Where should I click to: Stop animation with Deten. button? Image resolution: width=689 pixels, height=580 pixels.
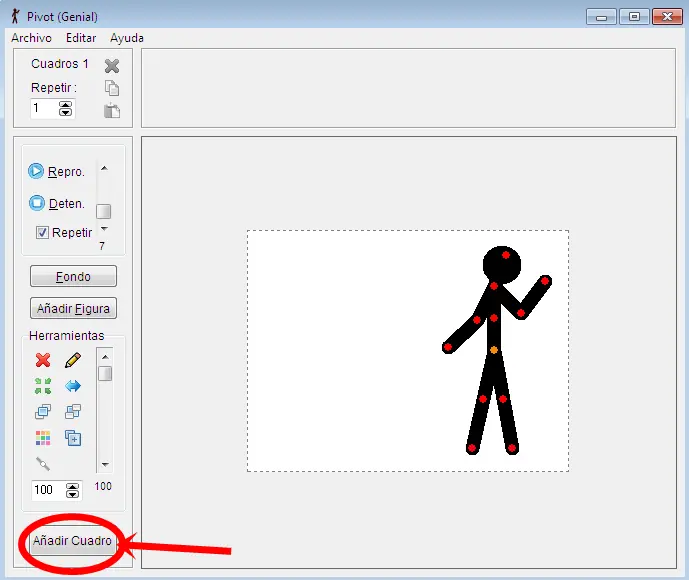[x=56, y=203]
